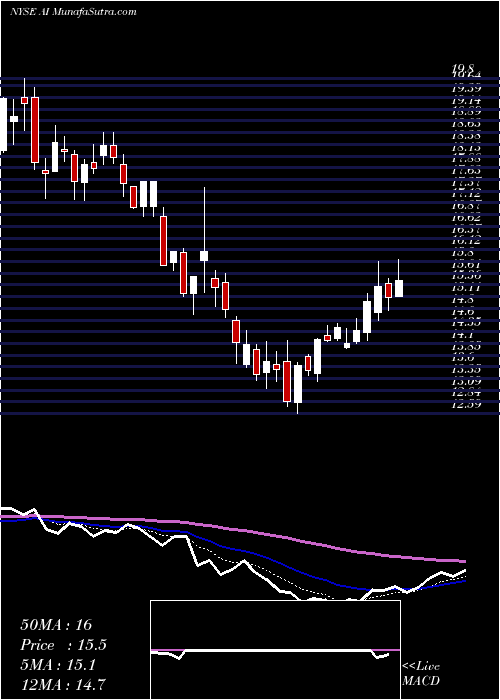Select the 5MA : 15.1 readout
The image size is (500, 700).
[57, 665]
